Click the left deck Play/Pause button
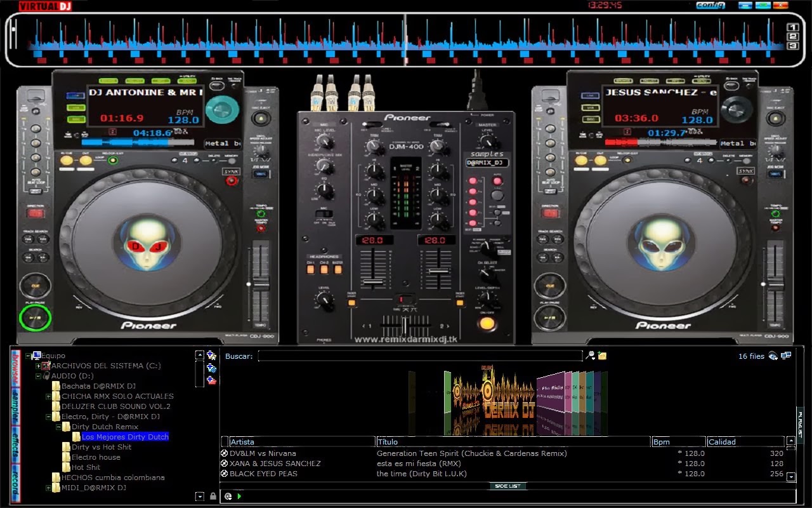 pos(34,318)
